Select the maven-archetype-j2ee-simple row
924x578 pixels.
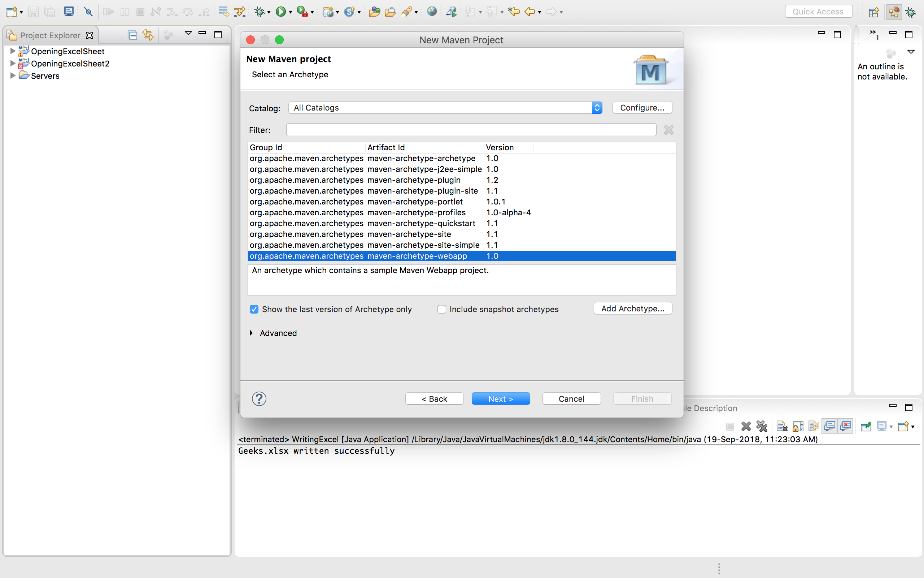point(462,169)
